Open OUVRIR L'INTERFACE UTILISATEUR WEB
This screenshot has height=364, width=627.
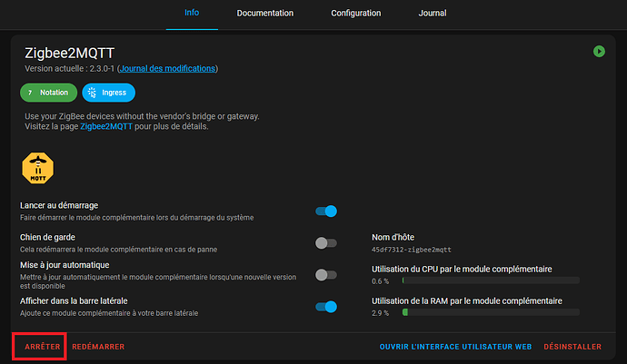pyautogui.click(x=455, y=347)
